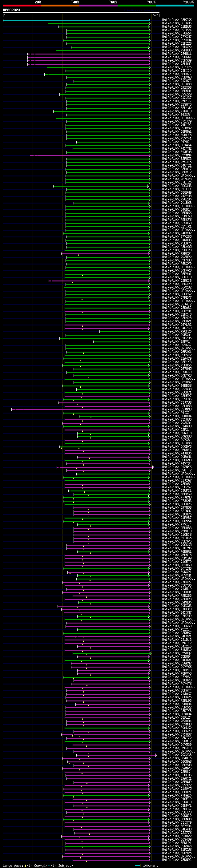
Task: Click the cyan ~100% identity legend bar
Action: click(x=175, y=6)
